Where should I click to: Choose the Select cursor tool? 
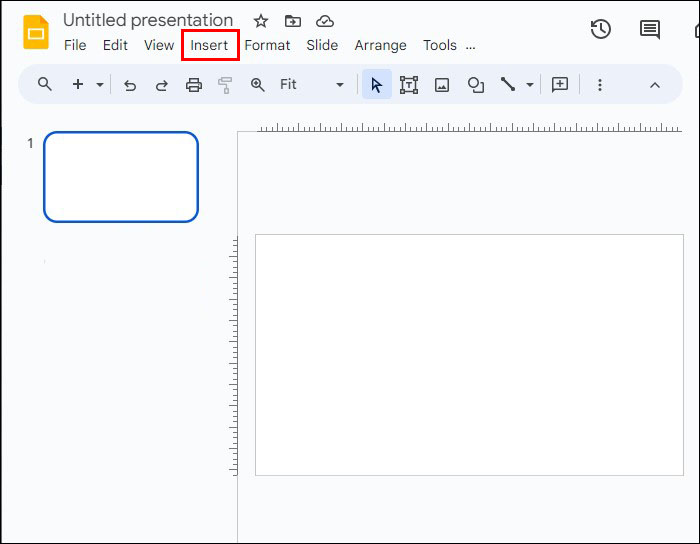click(377, 84)
